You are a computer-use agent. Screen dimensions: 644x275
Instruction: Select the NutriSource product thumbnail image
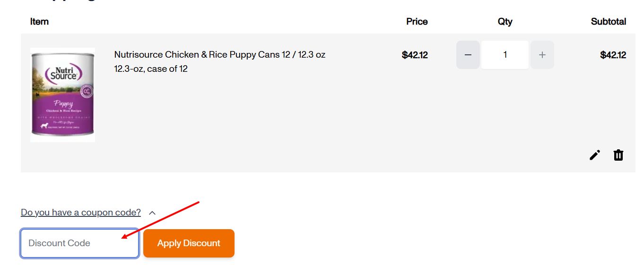click(62, 94)
